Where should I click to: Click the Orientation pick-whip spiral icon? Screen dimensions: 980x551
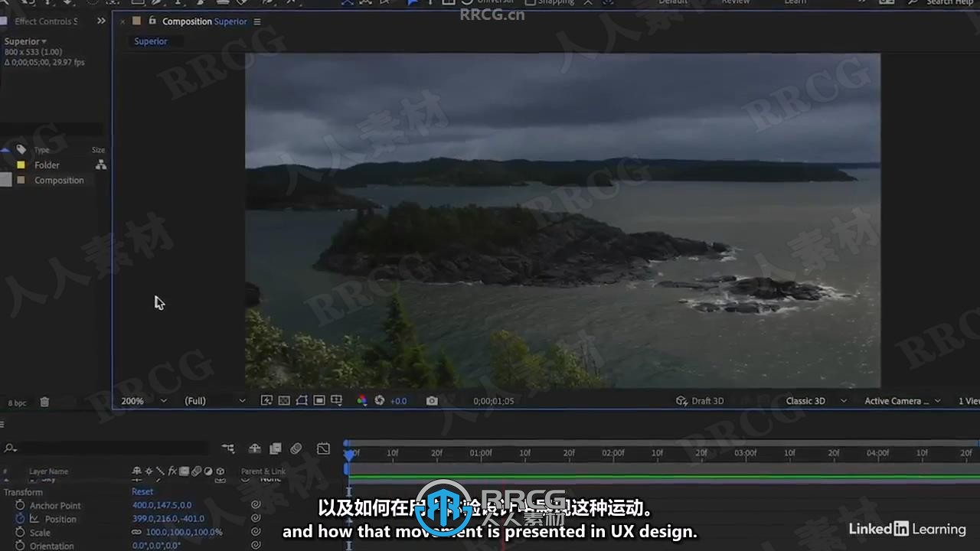256,546
